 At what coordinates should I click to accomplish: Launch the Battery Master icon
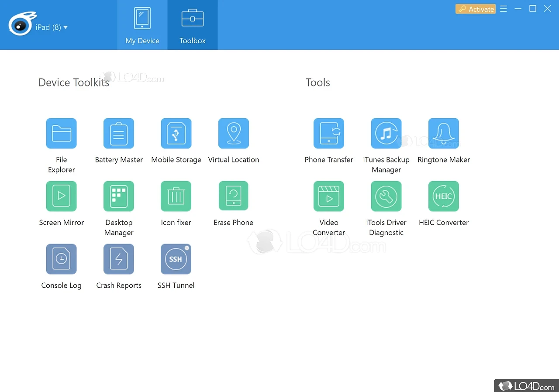[119, 133]
